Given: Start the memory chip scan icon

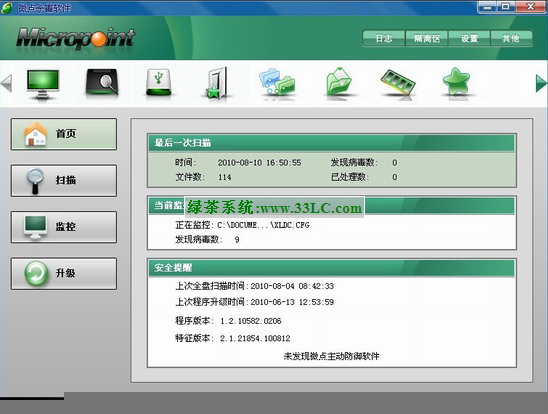Looking at the screenshot, I should tap(398, 82).
